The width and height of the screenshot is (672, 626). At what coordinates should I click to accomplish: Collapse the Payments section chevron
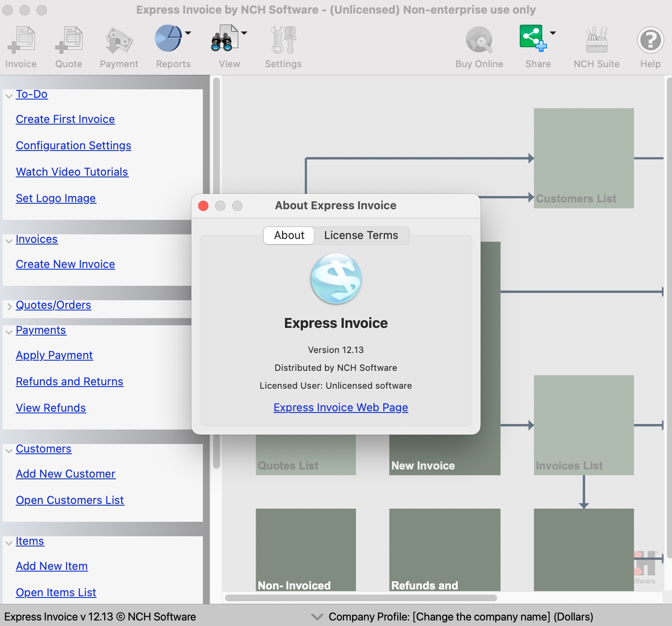9,332
